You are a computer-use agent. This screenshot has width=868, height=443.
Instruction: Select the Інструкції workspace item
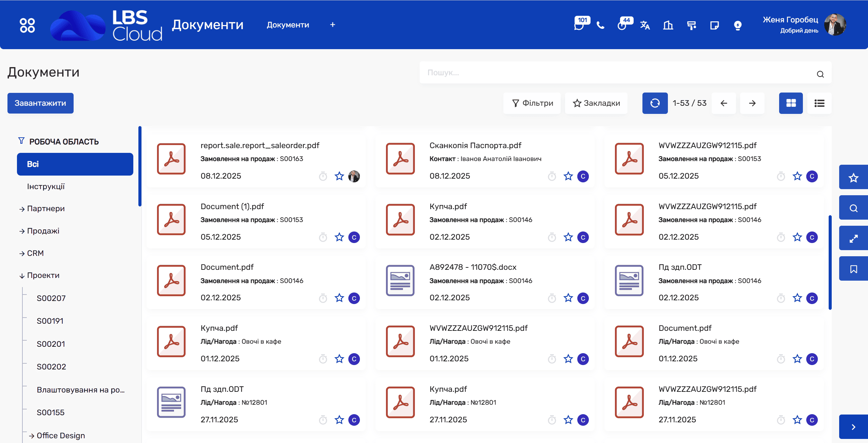46,186
